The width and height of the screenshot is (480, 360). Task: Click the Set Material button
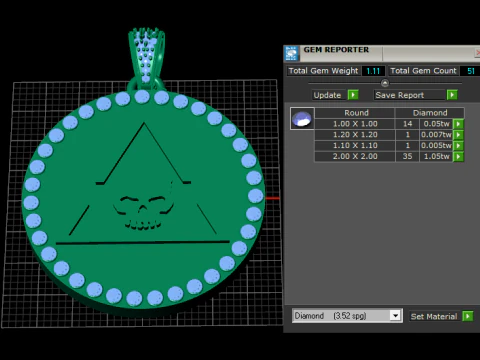tap(434, 316)
